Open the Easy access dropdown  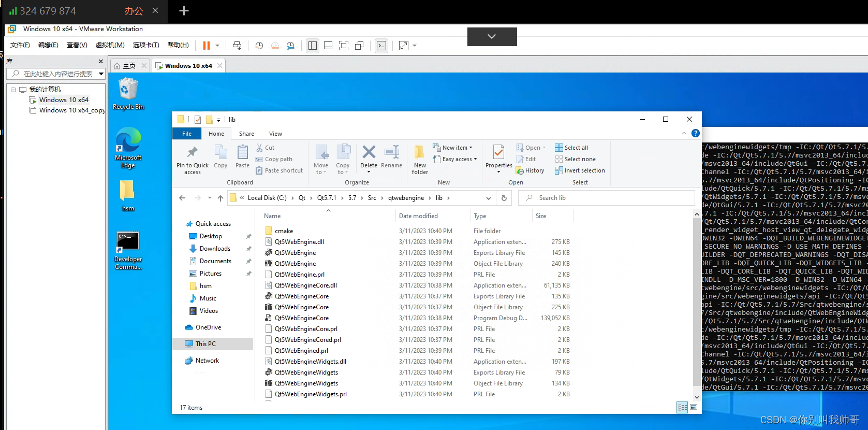pos(454,159)
